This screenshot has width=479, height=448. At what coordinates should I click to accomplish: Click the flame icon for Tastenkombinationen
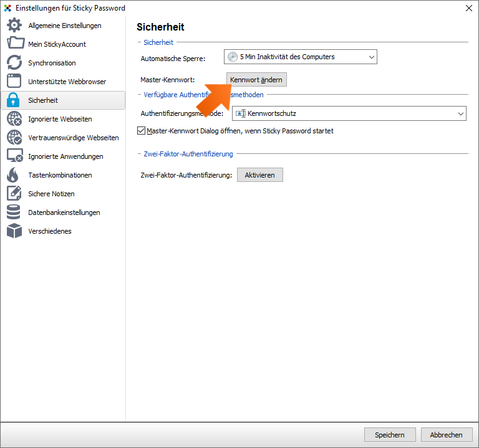(12, 174)
